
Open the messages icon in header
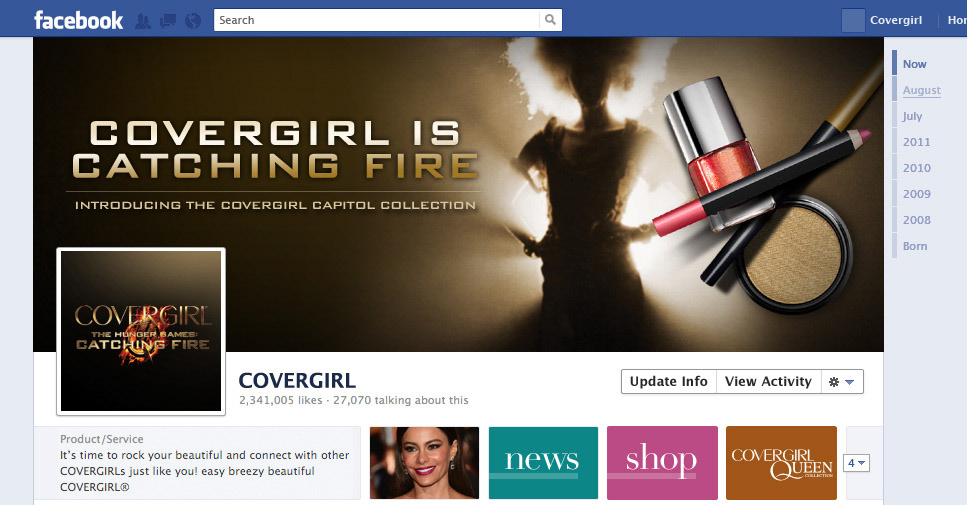tap(167, 22)
